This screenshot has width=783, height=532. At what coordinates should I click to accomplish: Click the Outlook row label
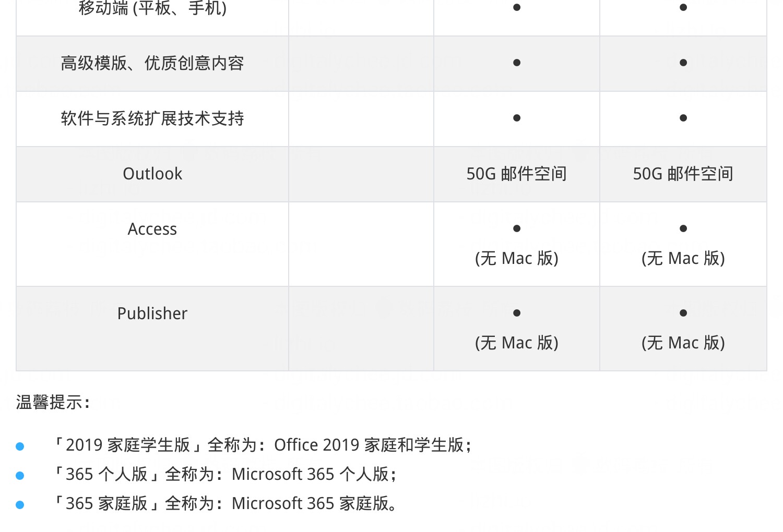152,174
